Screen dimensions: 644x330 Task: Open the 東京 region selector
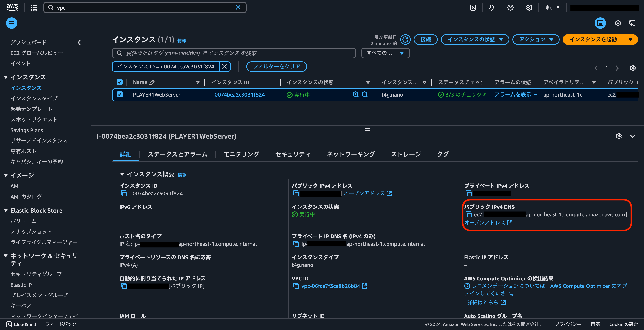point(552,8)
